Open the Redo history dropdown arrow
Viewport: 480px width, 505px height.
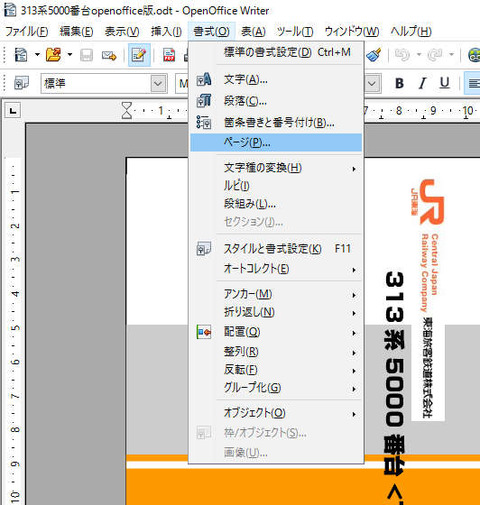451,55
